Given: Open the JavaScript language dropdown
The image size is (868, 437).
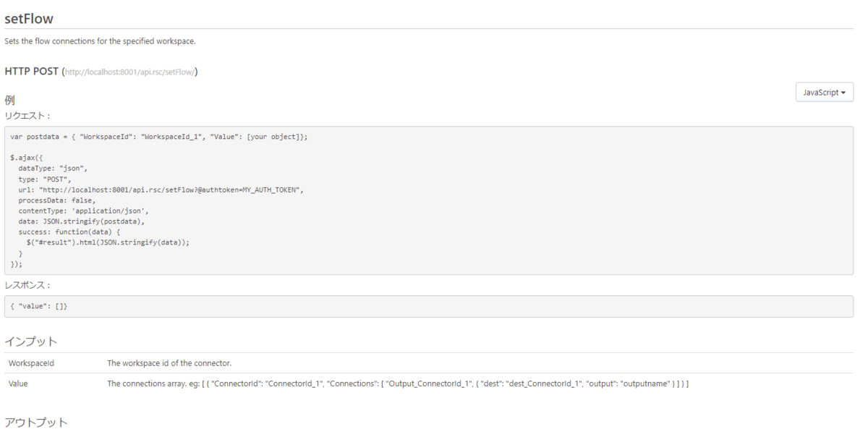Looking at the screenshot, I should (x=824, y=93).
